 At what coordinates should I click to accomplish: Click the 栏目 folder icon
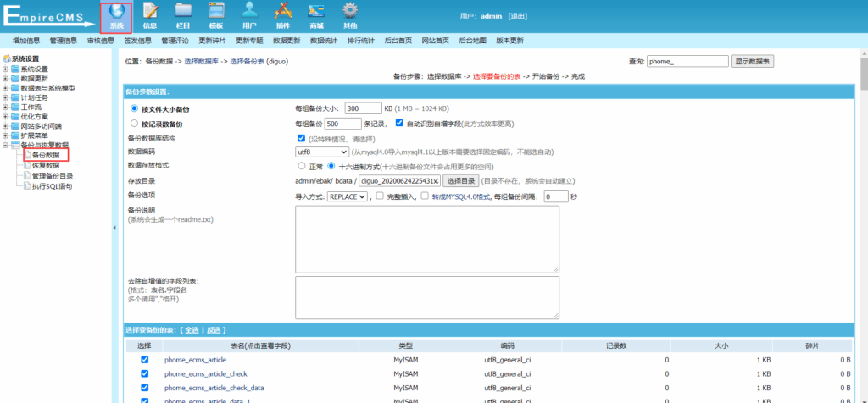tap(183, 15)
